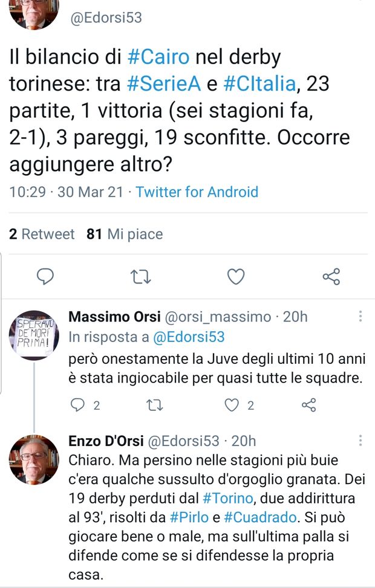The height and width of the screenshot is (588, 375).
Task: View the 81 Mi piace list
Action: point(125,234)
